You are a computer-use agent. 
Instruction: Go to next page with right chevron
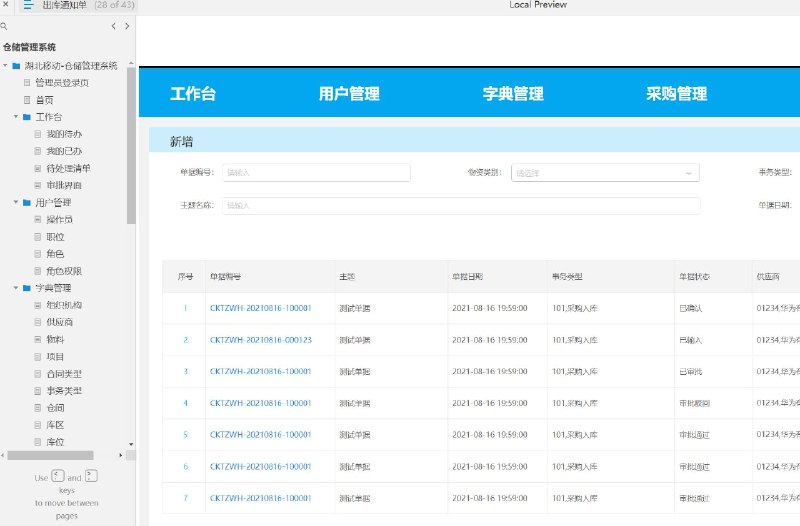click(x=127, y=26)
